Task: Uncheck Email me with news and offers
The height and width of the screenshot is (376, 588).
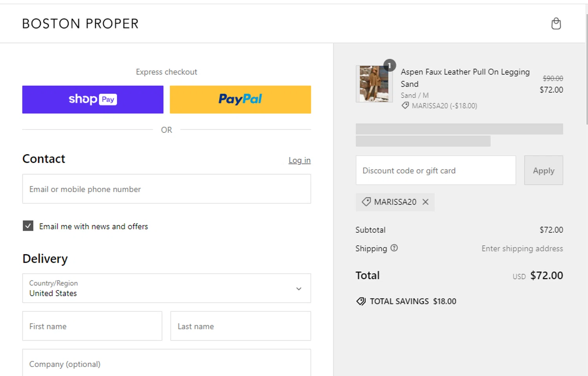Action: pos(28,226)
